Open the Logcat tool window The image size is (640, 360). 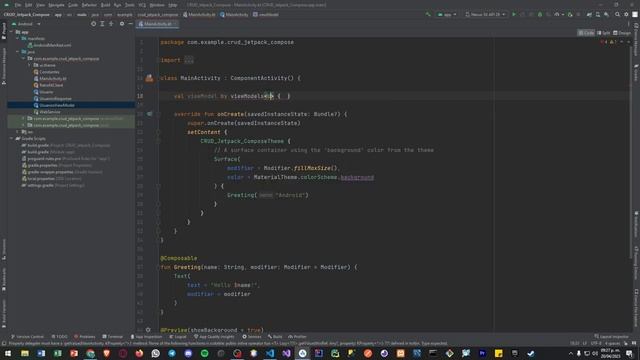[178, 337]
